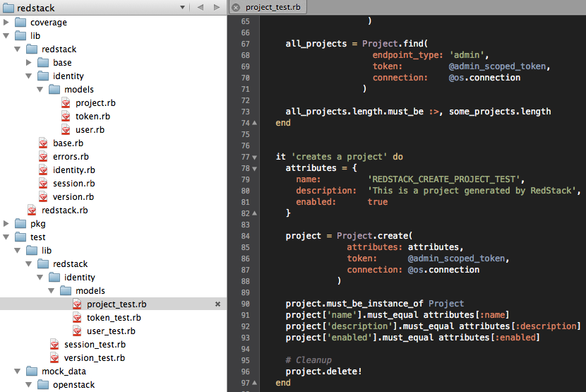Collapse the models folder under lib identity
Viewport: 586px width, 392px height.
click(x=40, y=90)
